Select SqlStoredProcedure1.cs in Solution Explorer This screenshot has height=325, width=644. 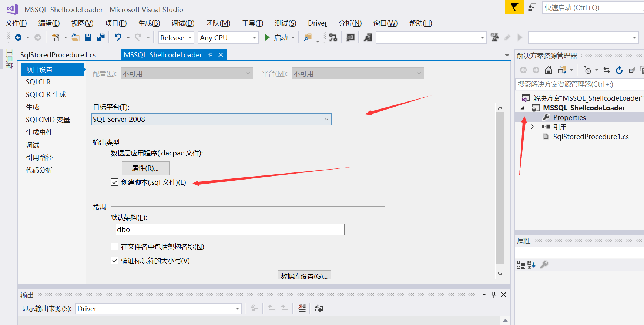[591, 137]
